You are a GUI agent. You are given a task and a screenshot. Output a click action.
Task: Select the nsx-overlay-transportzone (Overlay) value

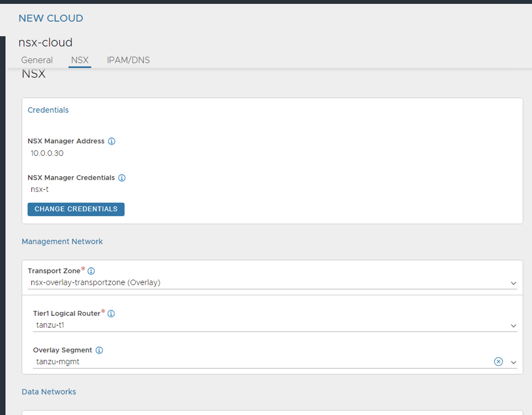coord(95,283)
